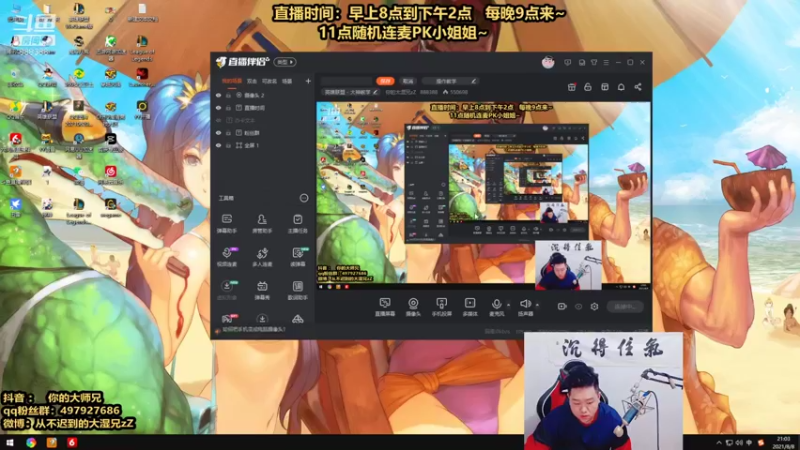Expand the toolbox with the circle more button
Image resolution: width=800 pixels, height=450 pixels.
[x=304, y=198]
